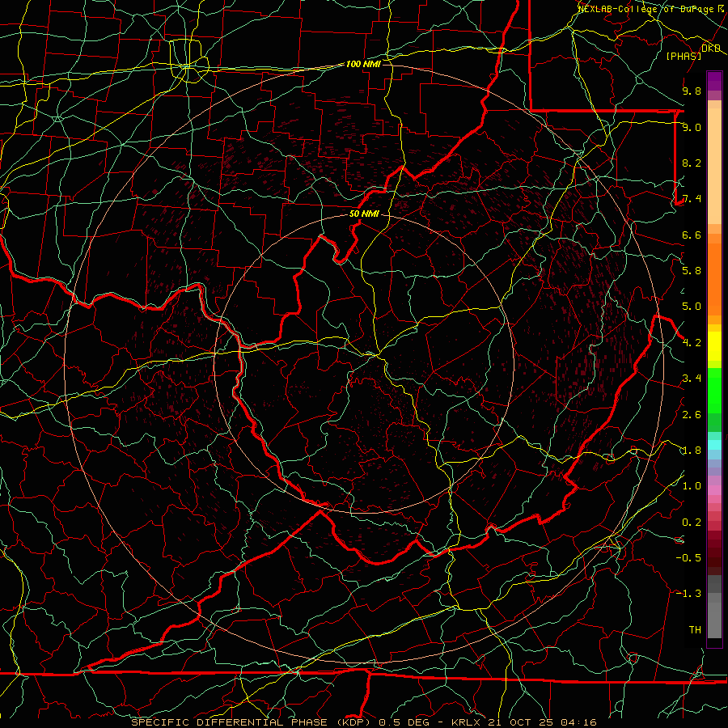728x728 pixels.
Task: Click the 9.8 value on the color scale
Action: tap(692, 91)
